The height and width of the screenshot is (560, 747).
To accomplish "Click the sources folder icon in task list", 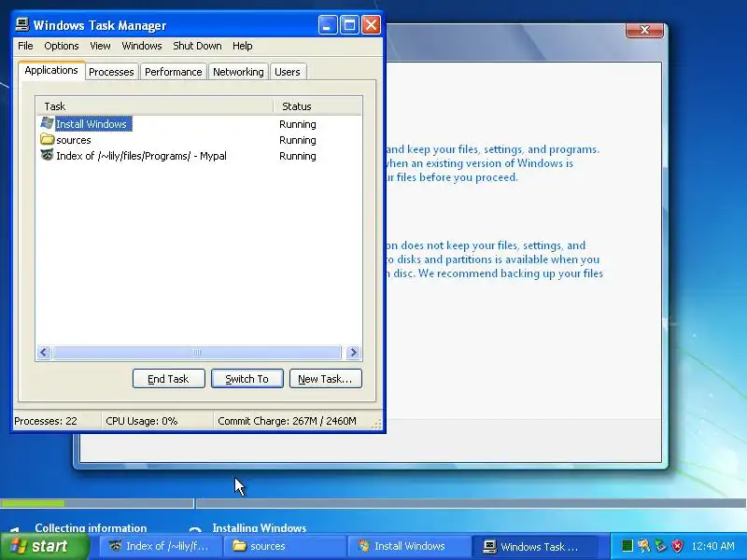I will (x=47, y=139).
